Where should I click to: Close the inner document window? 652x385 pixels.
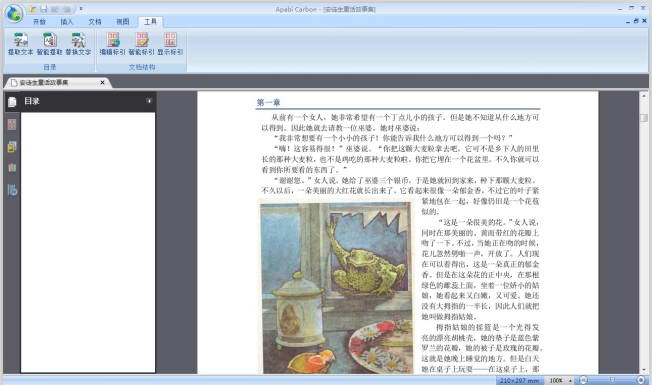[x=645, y=21]
